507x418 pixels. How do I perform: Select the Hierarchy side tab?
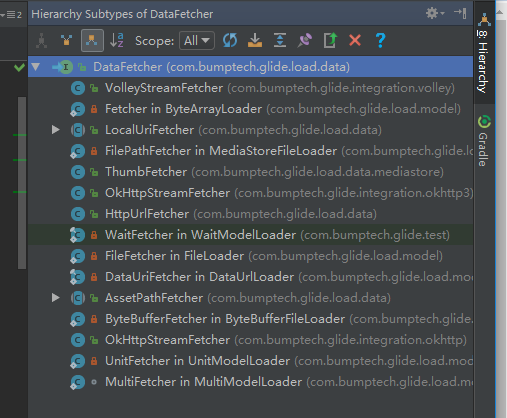(x=484, y=53)
